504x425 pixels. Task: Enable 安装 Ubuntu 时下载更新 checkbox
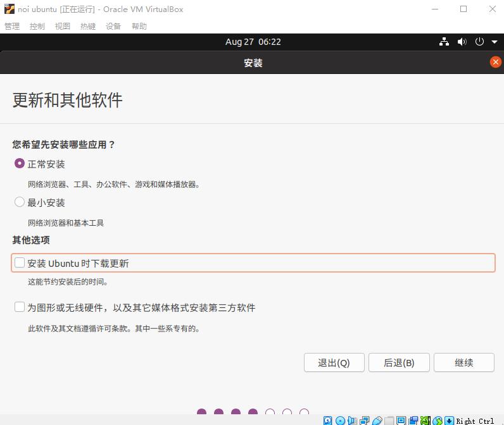pyautogui.click(x=20, y=262)
